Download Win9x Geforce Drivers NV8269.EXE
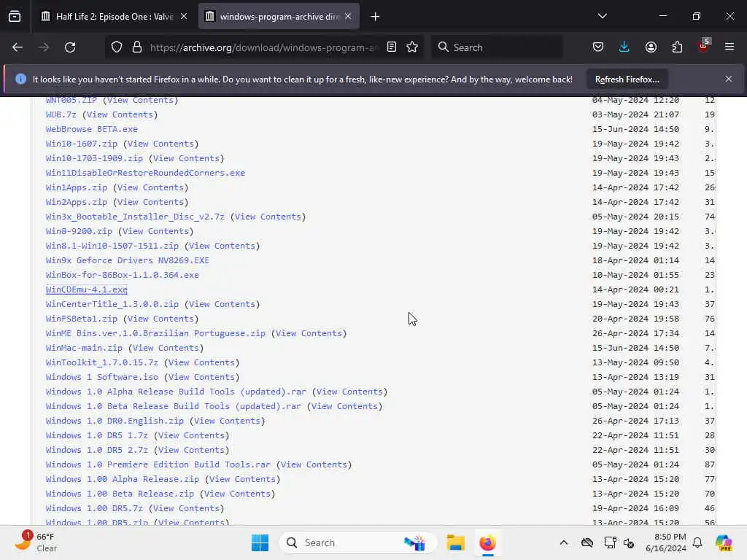Screen dimensions: 747x560 coord(127,260)
